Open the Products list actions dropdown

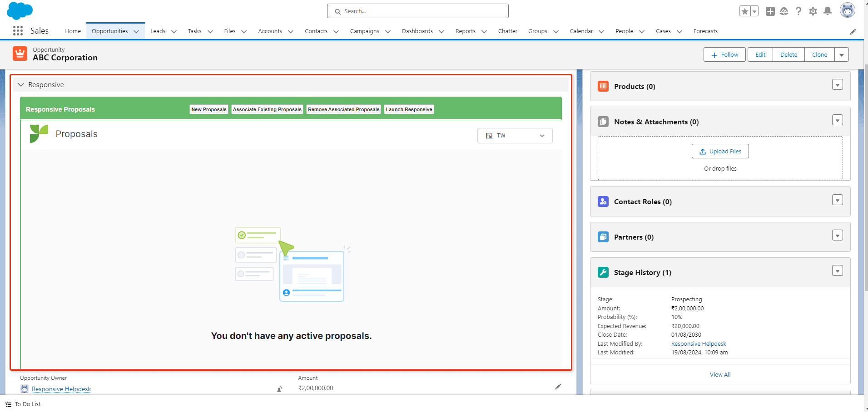[x=838, y=85]
